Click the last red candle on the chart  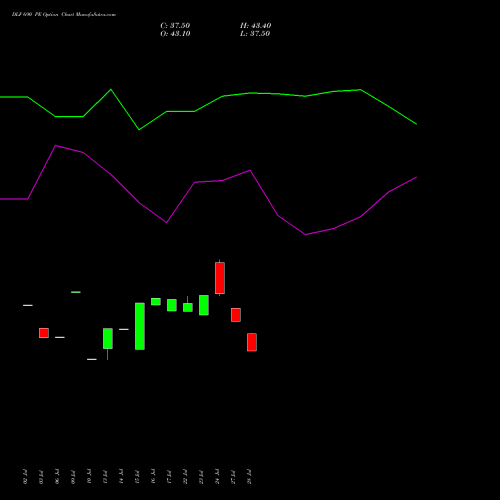tap(252, 342)
